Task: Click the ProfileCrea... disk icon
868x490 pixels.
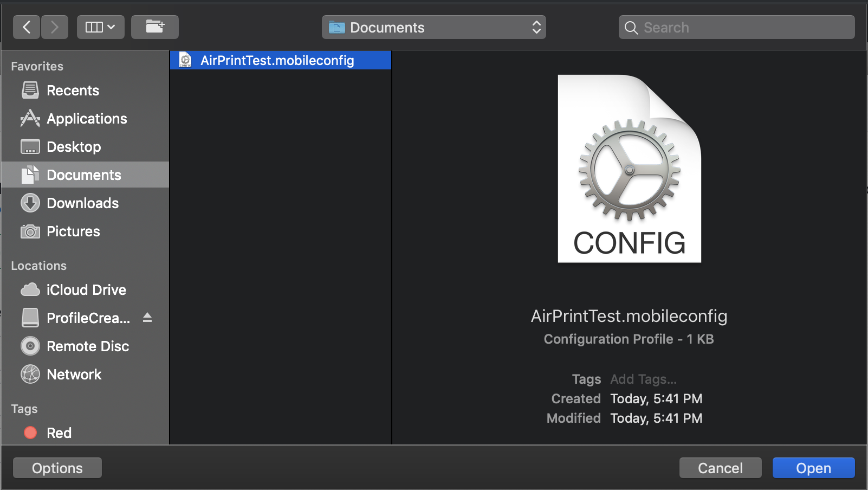Action: (x=30, y=318)
